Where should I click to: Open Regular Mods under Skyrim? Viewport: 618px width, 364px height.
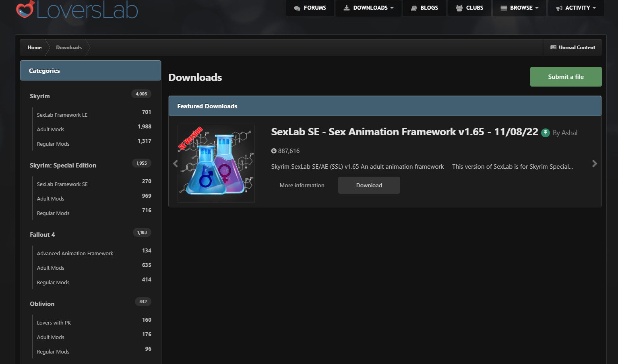(53, 144)
